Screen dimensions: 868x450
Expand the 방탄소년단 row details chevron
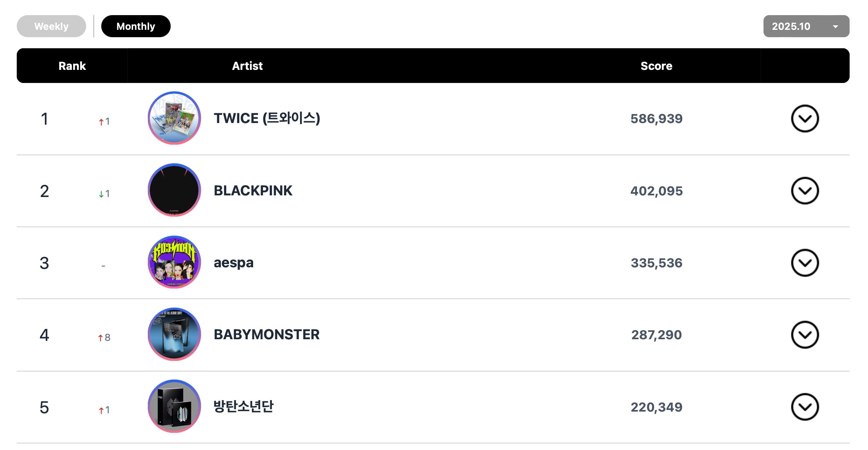805,407
